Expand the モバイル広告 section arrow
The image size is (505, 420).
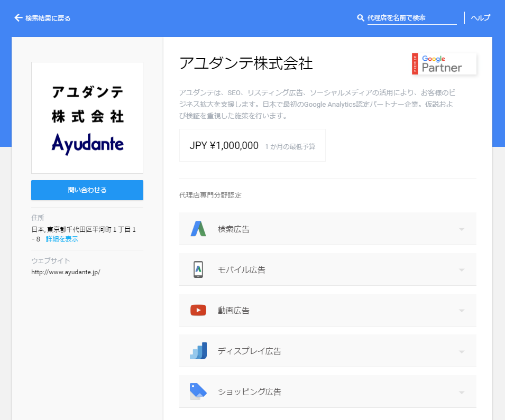[x=462, y=270]
